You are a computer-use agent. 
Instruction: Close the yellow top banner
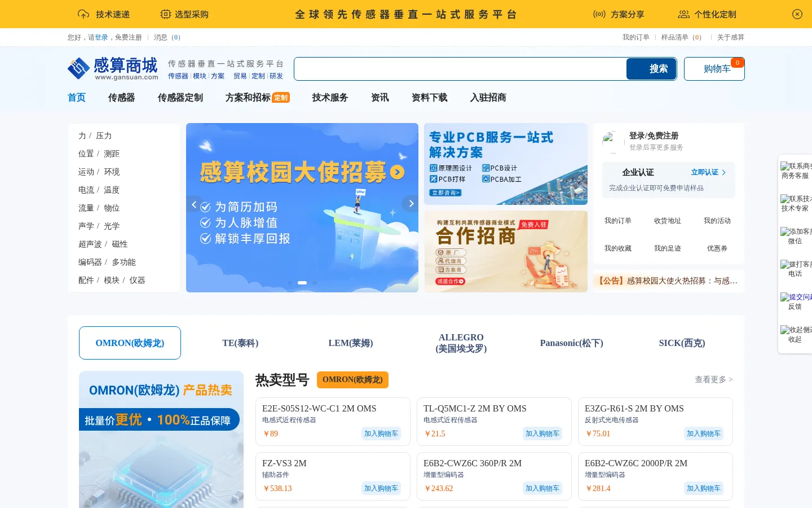[797, 14]
